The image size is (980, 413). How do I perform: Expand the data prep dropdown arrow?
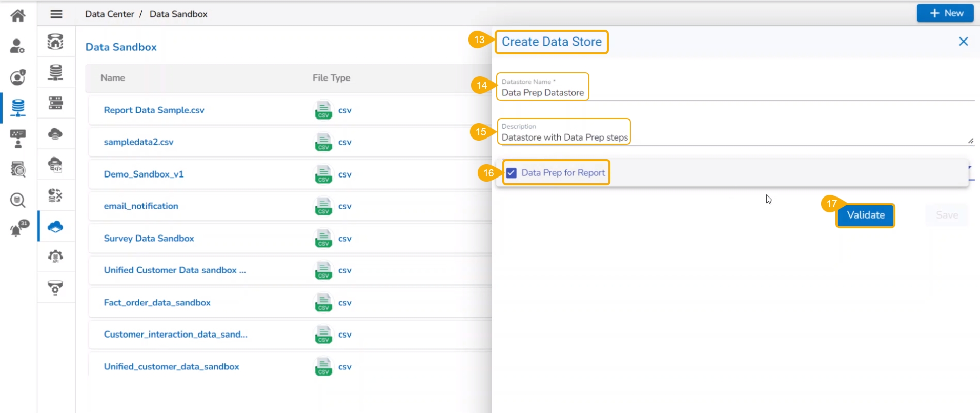[969, 168]
